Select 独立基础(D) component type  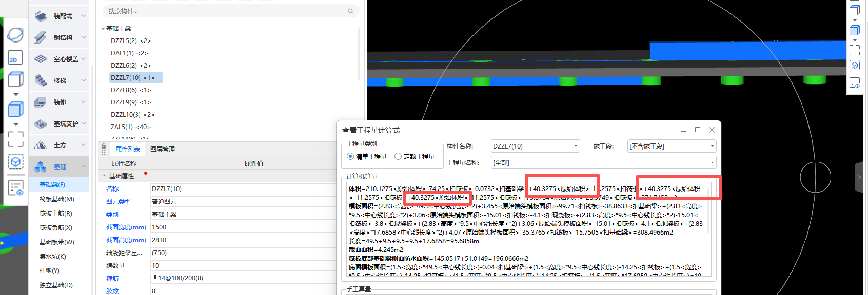click(56, 285)
